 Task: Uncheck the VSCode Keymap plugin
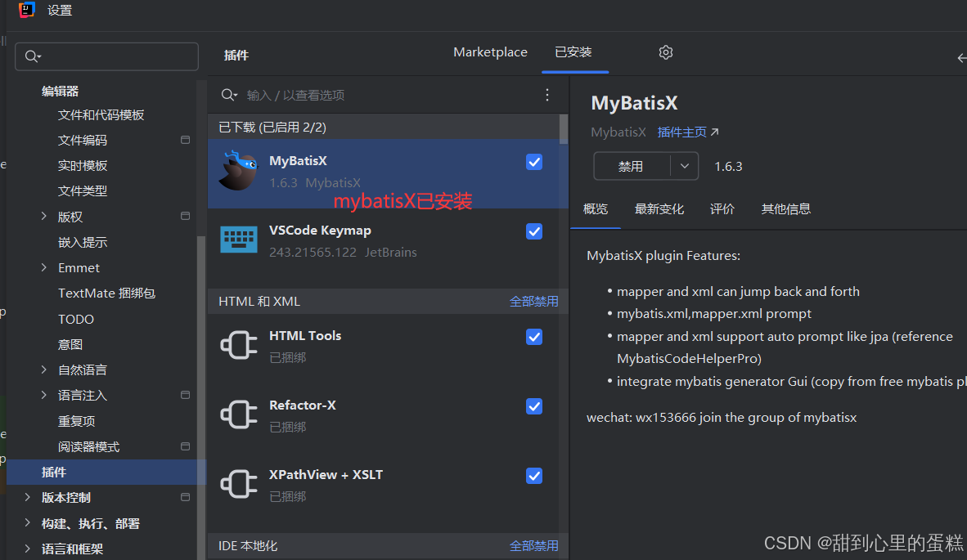pos(534,231)
